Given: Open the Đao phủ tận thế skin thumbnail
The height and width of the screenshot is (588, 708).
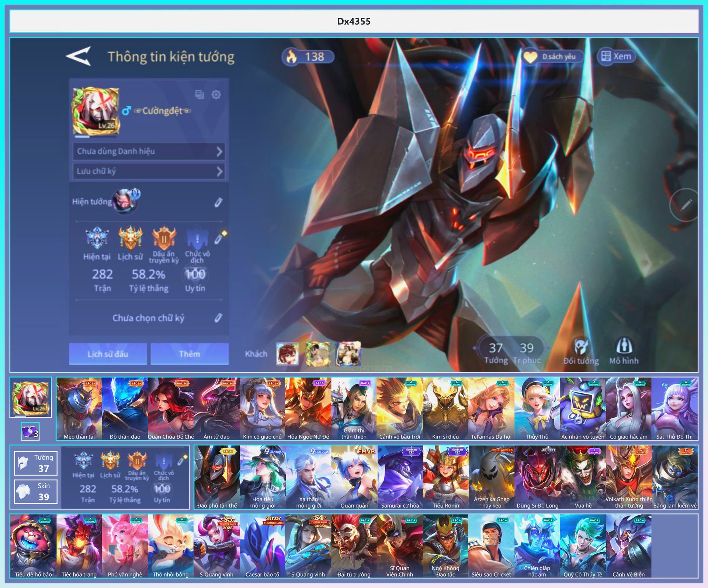Looking at the screenshot, I should coord(217,477).
